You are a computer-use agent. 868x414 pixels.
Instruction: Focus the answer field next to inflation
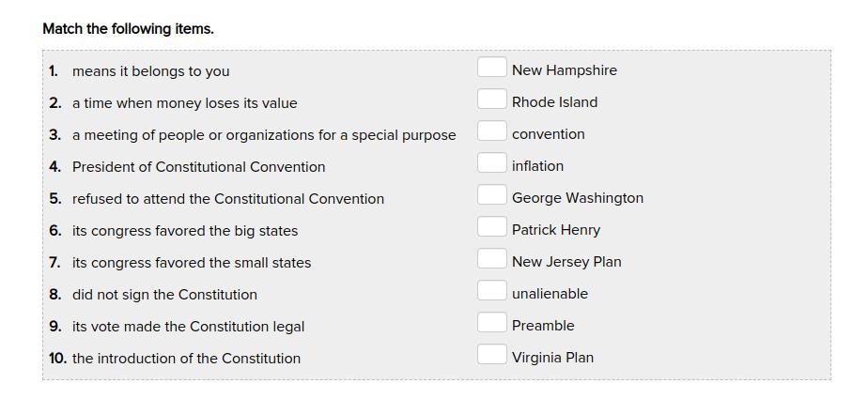point(491,162)
